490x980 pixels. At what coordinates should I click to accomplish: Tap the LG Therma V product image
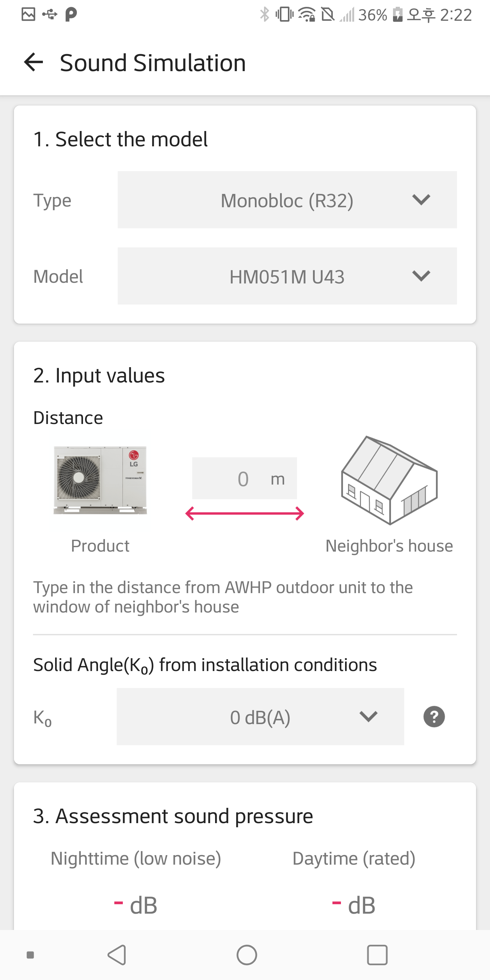tap(100, 480)
